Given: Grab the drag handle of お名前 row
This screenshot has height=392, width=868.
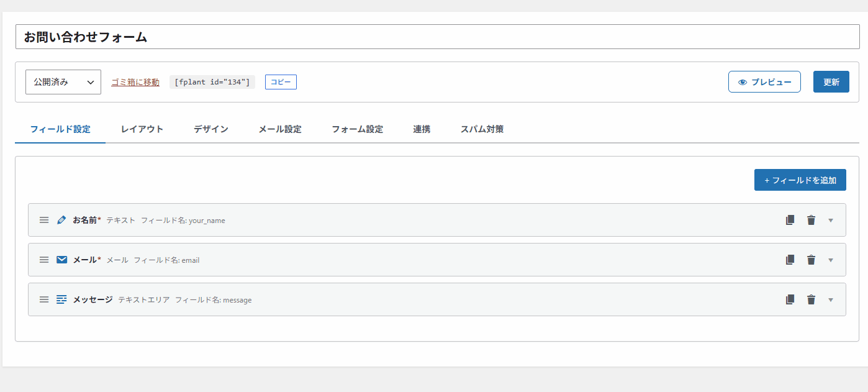Looking at the screenshot, I should click(44, 220).
